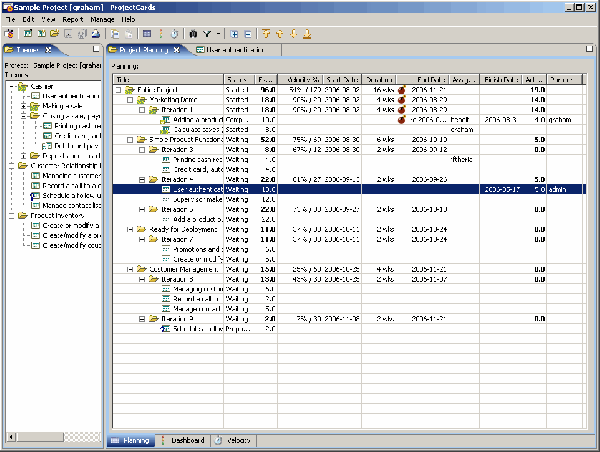
Task: Click the print icon in the toolbar
Action: (95, 33)
